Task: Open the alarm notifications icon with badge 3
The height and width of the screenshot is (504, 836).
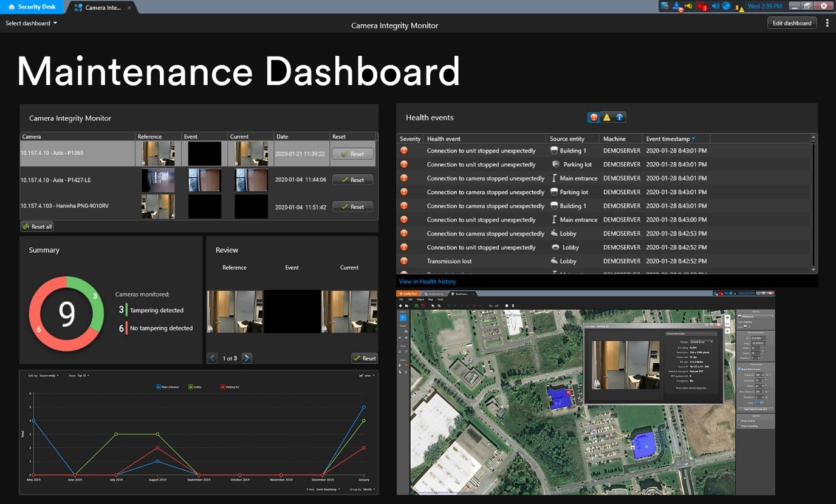Action: click(x=702, y=7)
